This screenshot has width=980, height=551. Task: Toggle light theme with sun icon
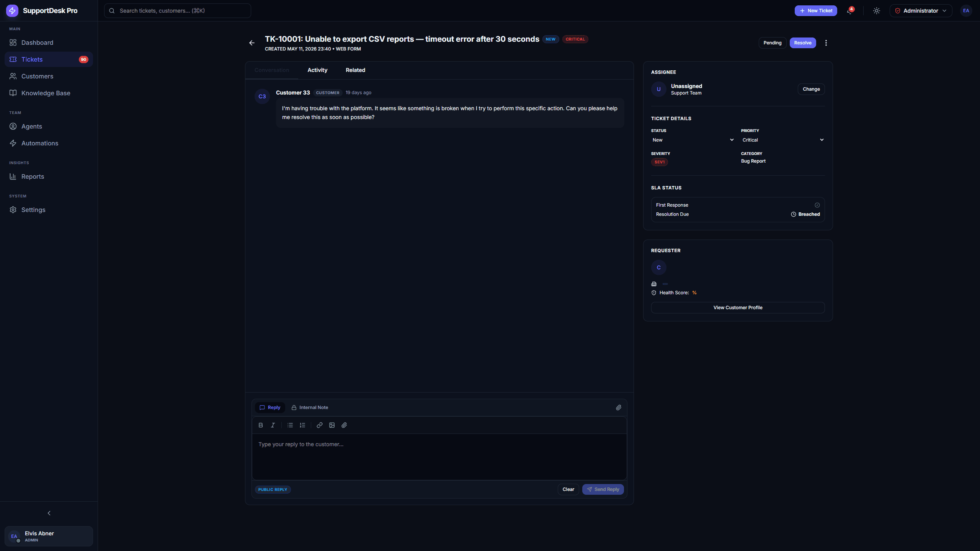point(877,11)
